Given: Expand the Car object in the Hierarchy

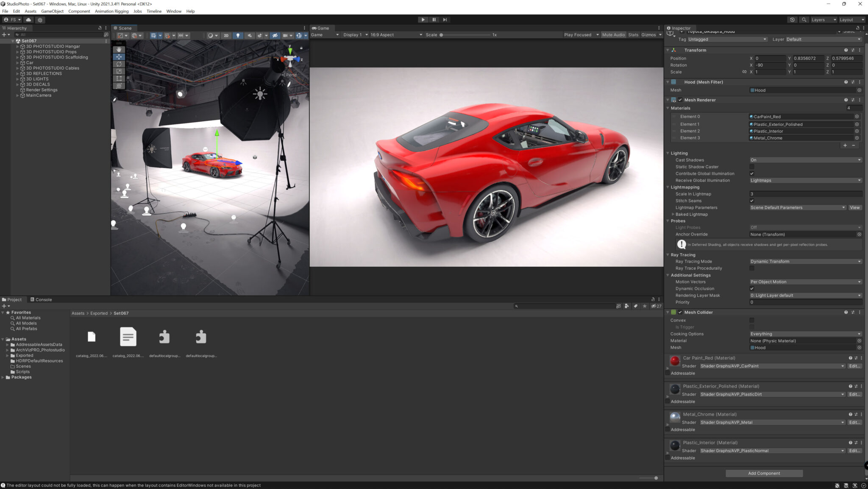Looking at the screenshot, I should 18,62.
